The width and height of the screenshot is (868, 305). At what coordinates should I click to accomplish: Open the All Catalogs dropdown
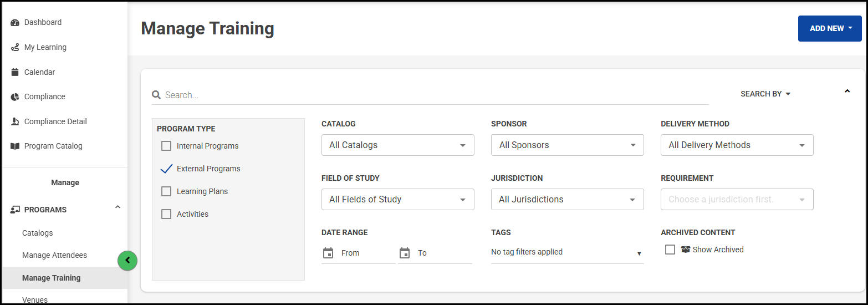click(x=397, y=145)
